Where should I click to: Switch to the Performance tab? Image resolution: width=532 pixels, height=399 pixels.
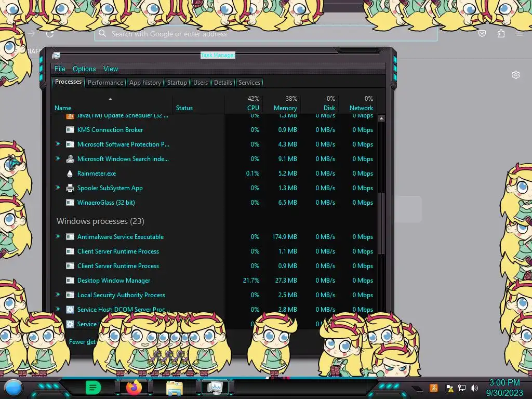pyautogui.click(x=105, y=83)
